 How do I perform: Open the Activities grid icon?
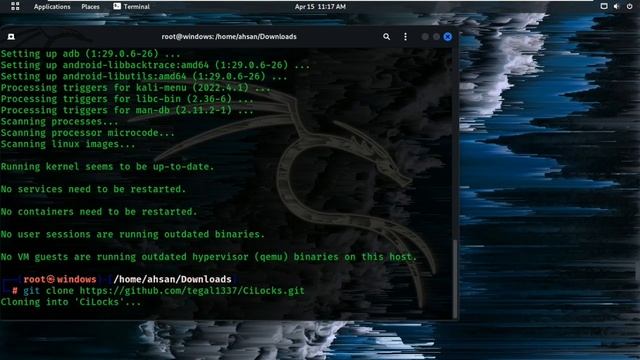(x=15, y=6)
